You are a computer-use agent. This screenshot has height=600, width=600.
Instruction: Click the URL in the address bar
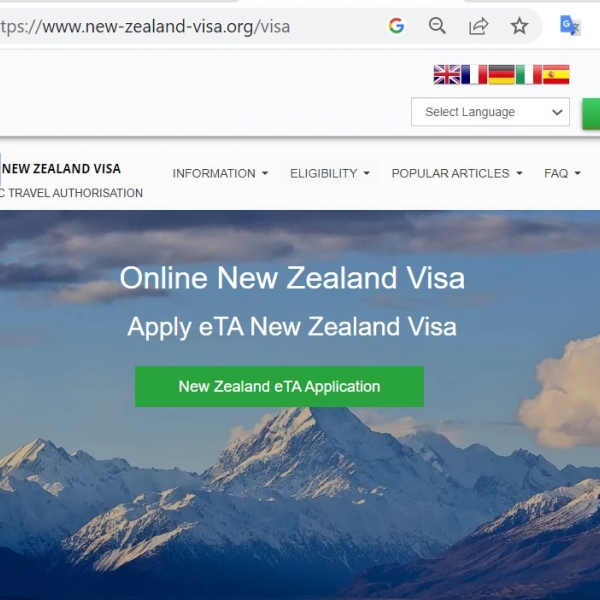tap(145, 27)
